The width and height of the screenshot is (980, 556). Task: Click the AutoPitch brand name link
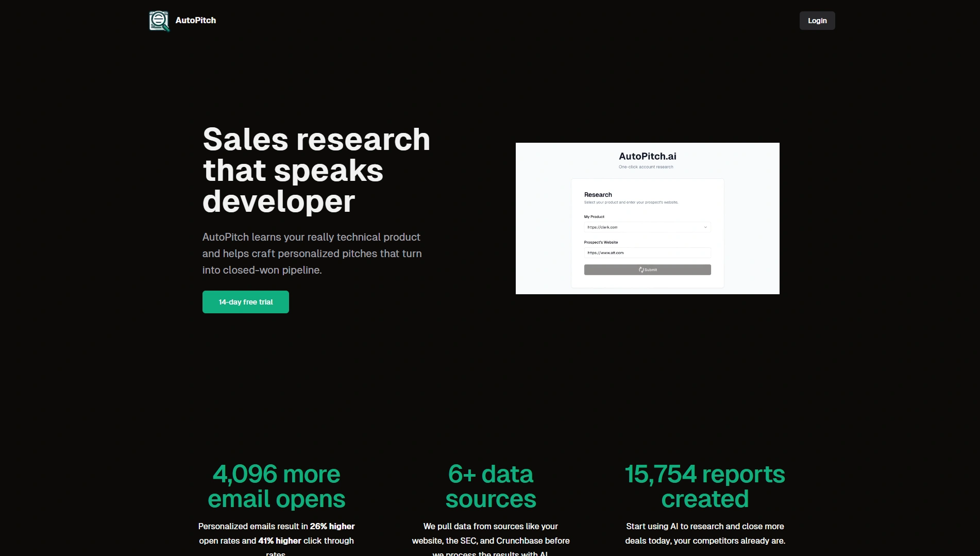coord(195,21)
